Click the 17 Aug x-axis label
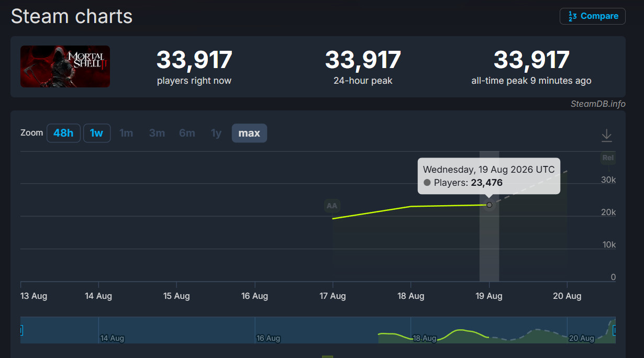 pos(333,296)
